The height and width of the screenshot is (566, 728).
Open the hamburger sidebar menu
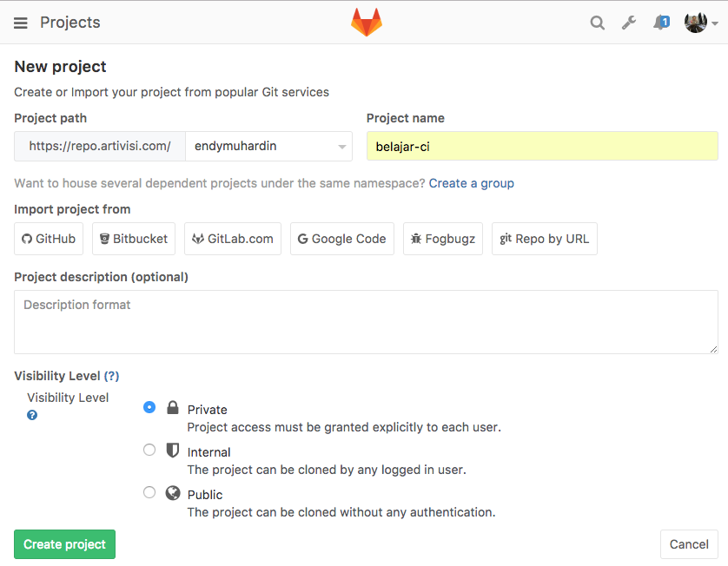21,23
